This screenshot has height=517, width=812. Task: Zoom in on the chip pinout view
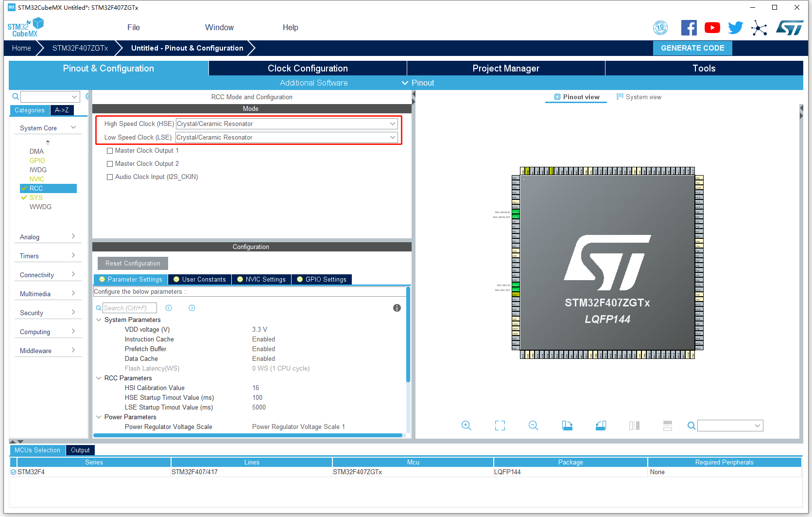point(466,426)
